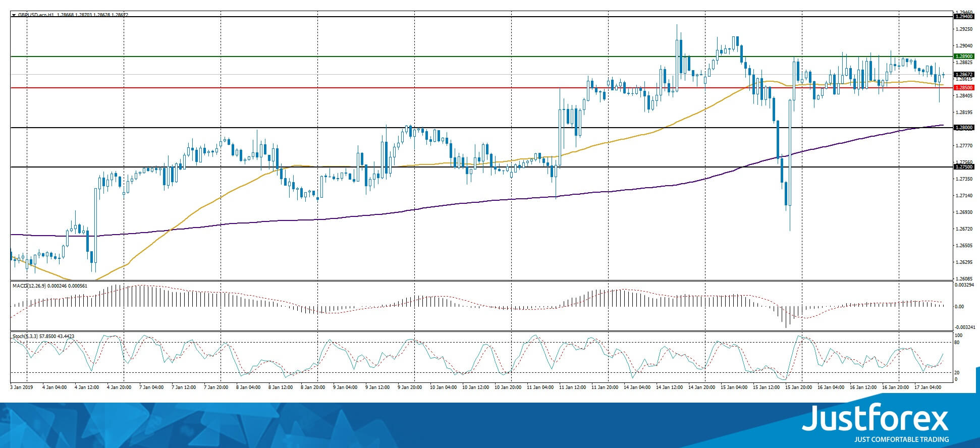
Task: Click the MACD scale value 0.003294
Action: (965, 286)
